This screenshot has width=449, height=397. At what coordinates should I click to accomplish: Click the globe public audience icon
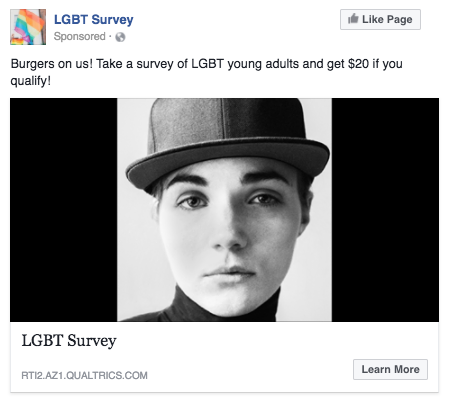pyautogui.click(x=120, y=37)
